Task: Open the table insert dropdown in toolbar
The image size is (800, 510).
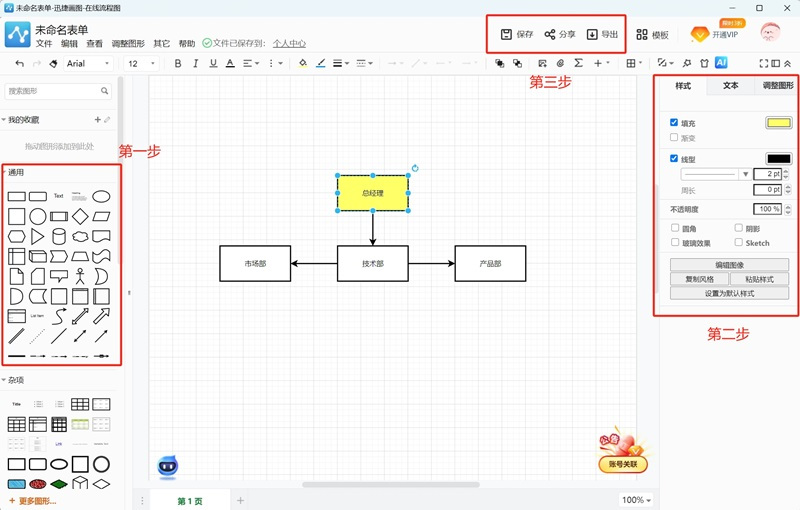Action: (634, 63)
